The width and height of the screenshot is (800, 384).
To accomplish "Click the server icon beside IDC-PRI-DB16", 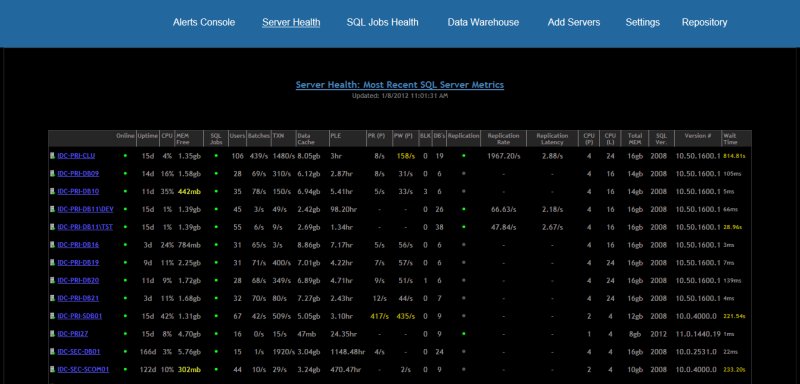I will click(52, 245).
